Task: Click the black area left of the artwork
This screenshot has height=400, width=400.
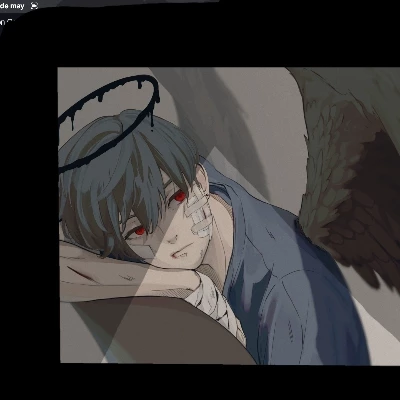Action: click(29, 213)
